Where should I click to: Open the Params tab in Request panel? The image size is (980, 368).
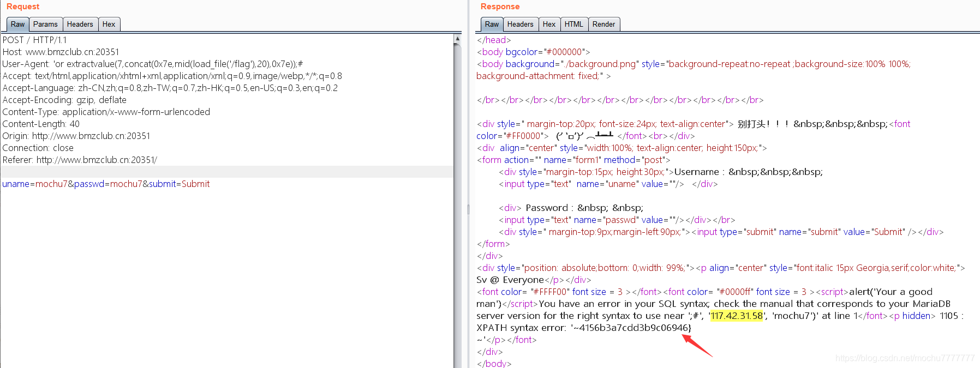click(45, 24)
